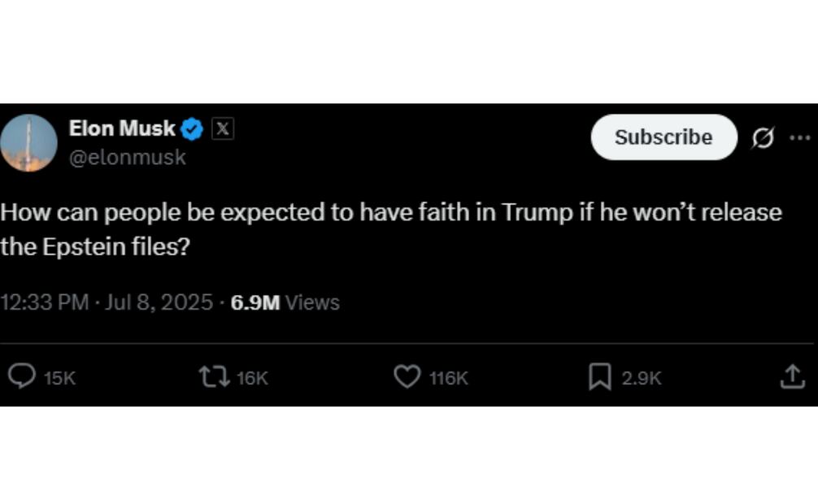Open the Grok explain-post icon

click(x=763, y=138)
